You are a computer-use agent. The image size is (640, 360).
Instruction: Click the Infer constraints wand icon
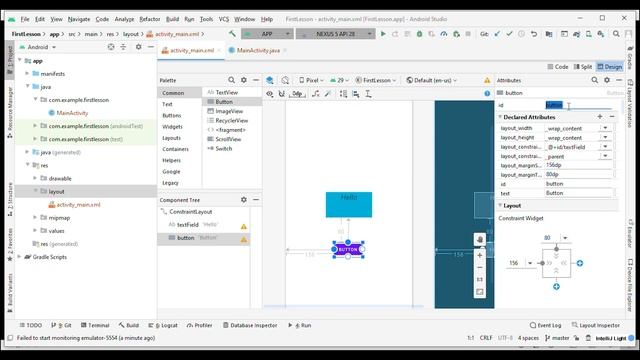(x=328, y=94)
